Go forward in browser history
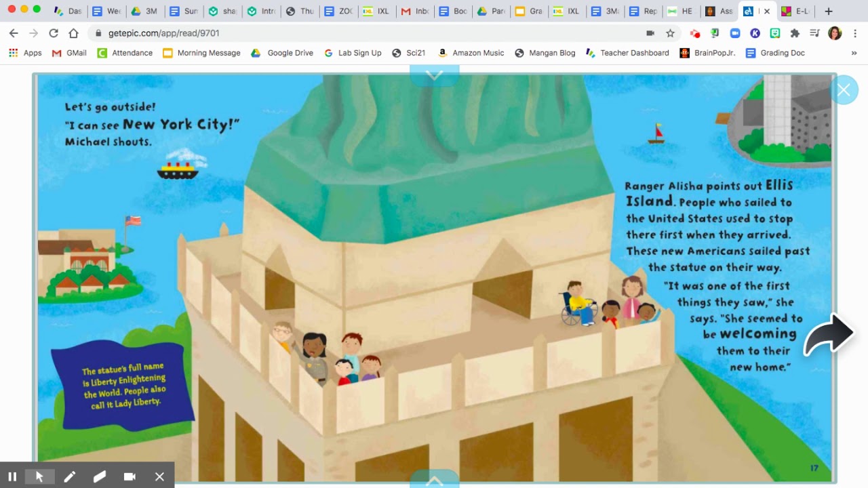 [33, 33]
